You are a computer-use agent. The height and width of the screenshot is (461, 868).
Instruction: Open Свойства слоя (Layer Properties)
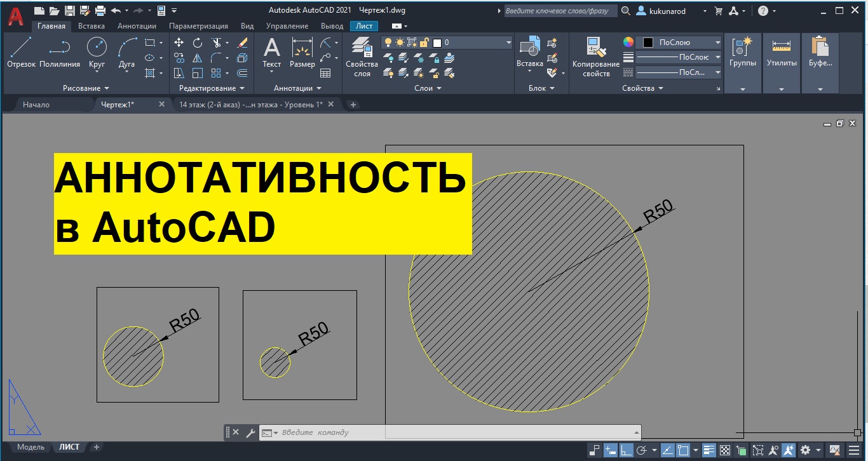[x=362, y=57]
